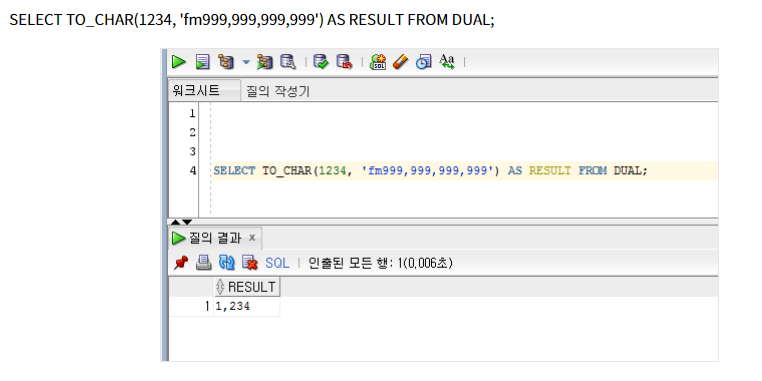Click line number 4 in the gutter
Viewport: 762px width, 381px height.
[193, 171]
